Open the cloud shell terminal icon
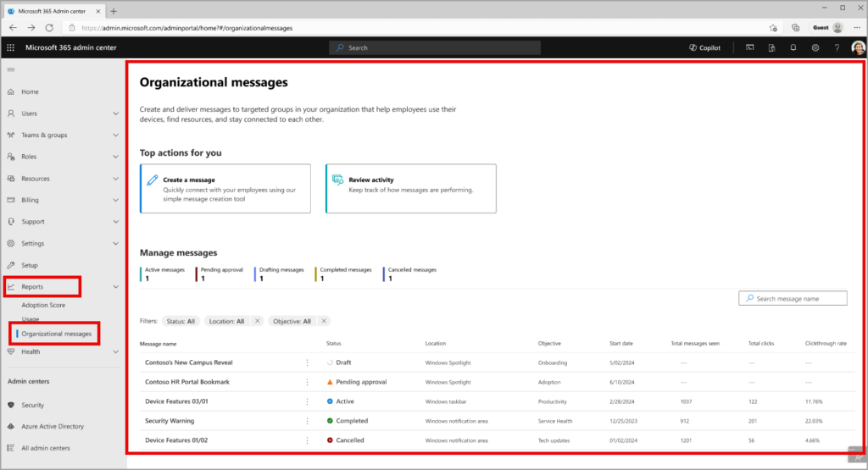 (x=749, y=47)
